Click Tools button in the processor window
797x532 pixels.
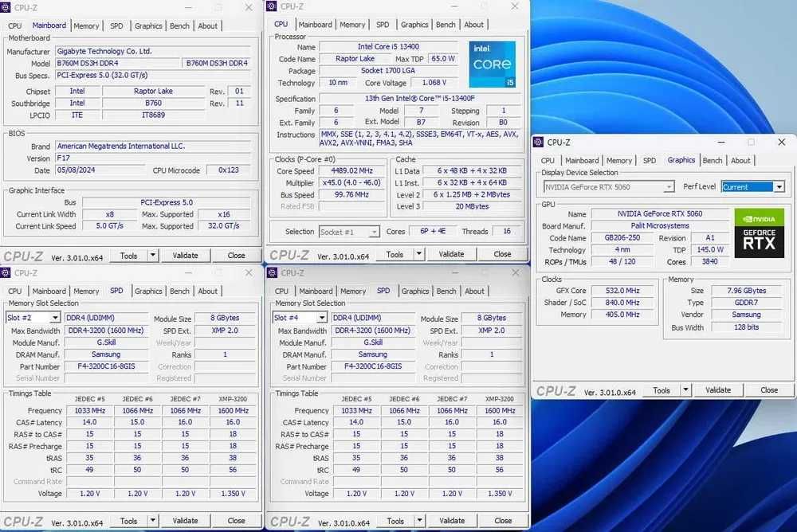coord(395,253)
